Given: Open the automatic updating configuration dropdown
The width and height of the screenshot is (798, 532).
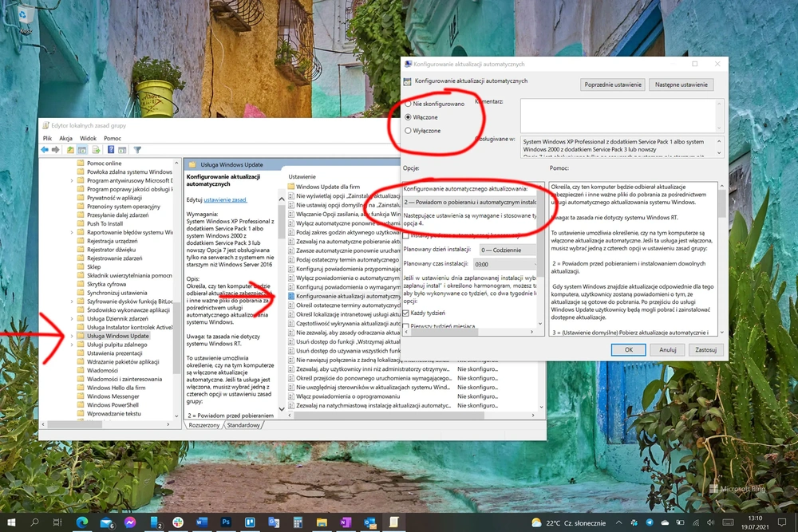Looking at the screenshot, I should [470, 202].
